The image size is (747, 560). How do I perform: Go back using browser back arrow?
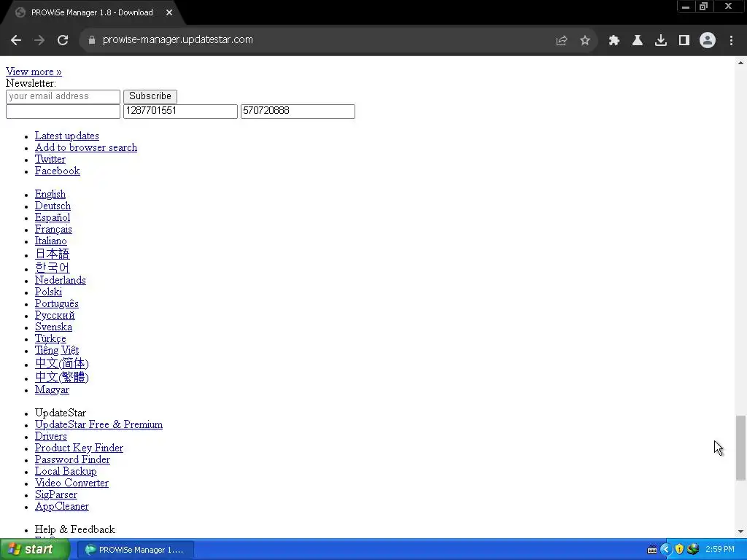pyautogui.click(x=16, y=40)
